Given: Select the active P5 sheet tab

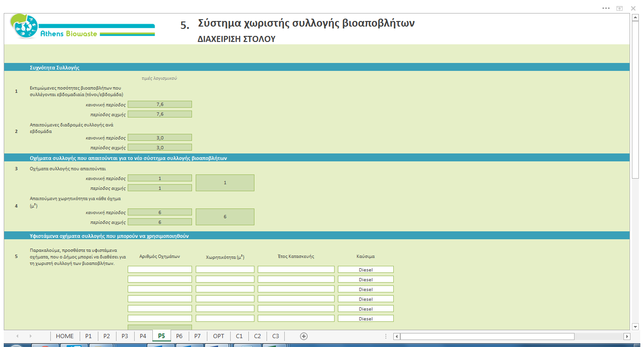Looking at the screenshot, I should 161,336.
